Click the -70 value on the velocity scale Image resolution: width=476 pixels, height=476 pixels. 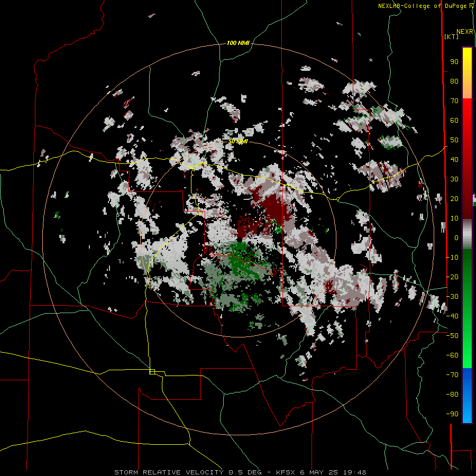452,374
